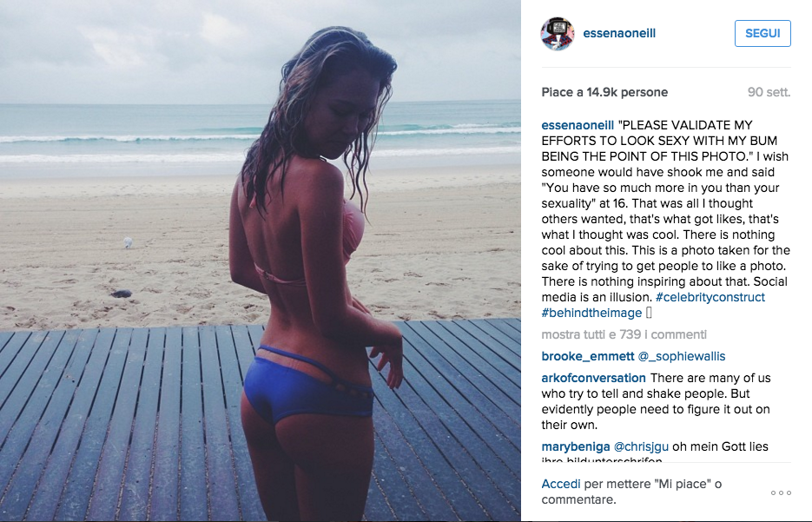Click the Accedi login link

[x=561, y=484]
